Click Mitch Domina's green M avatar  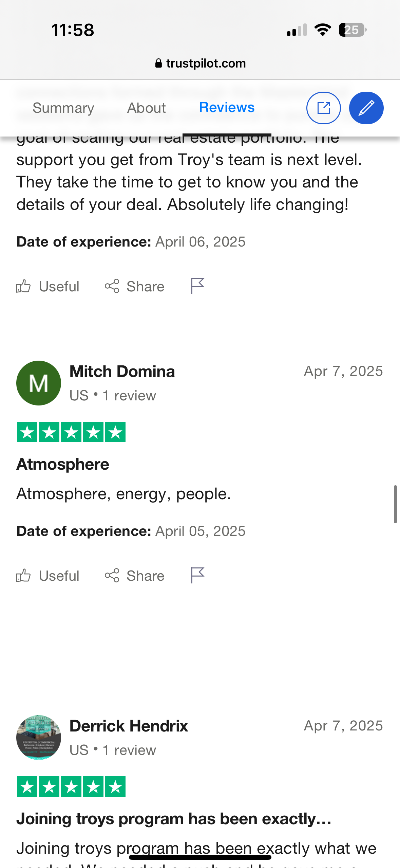click(x=39, y=383)
